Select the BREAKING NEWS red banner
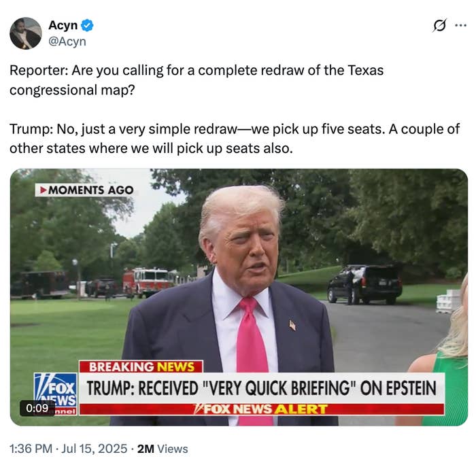 pos(141,366)
